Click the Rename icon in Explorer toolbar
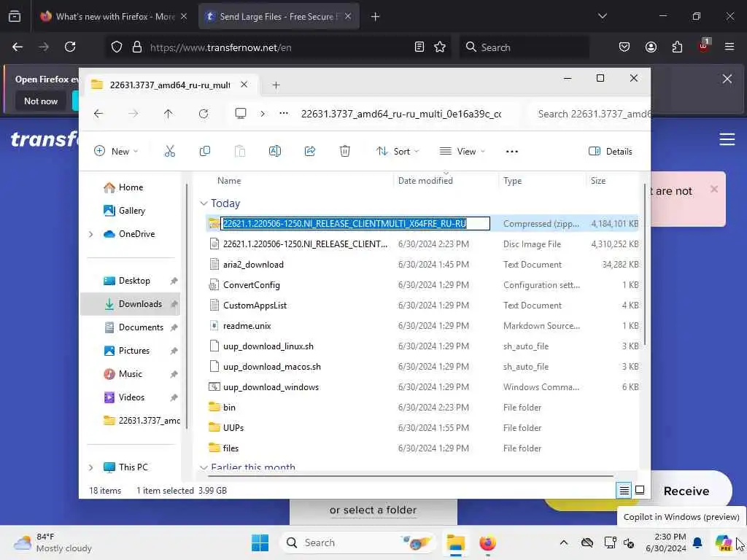This screenshot has width=747, height=560. [275, 152]
